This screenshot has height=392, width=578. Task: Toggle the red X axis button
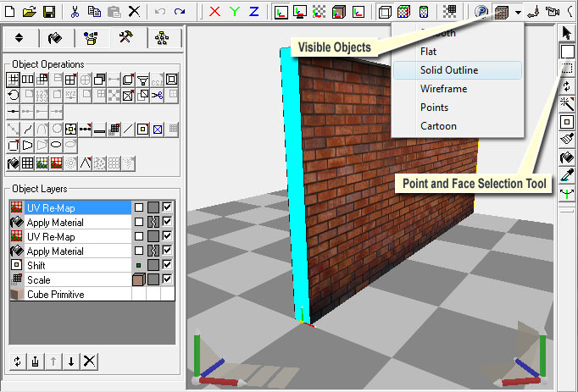[x=215, y=12]
